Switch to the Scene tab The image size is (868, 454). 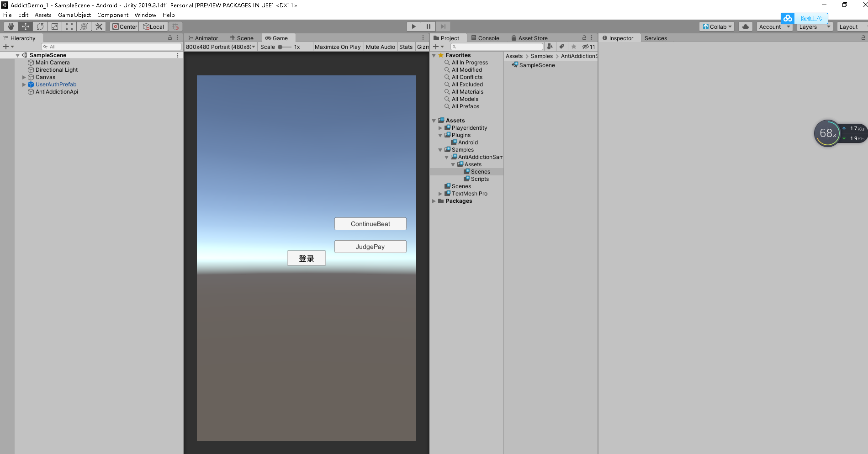(242, 38)
